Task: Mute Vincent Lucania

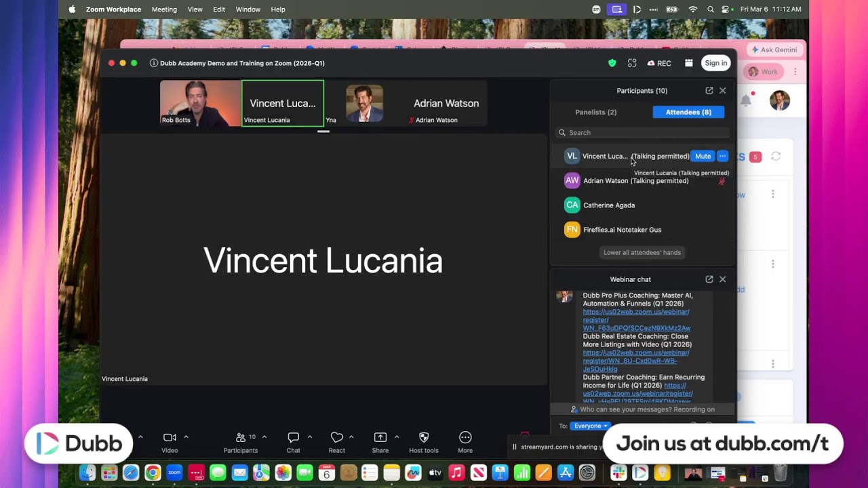Action: [703, 156]
